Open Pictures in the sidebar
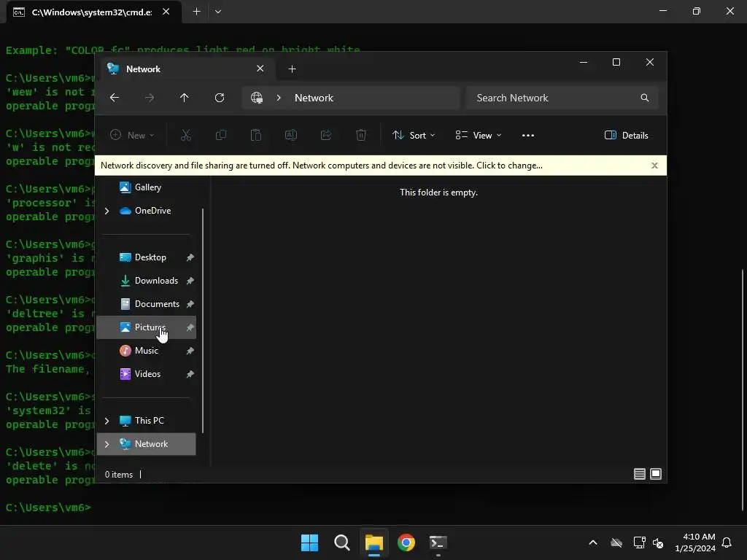The image size is (747, 560). click(146, 327)
